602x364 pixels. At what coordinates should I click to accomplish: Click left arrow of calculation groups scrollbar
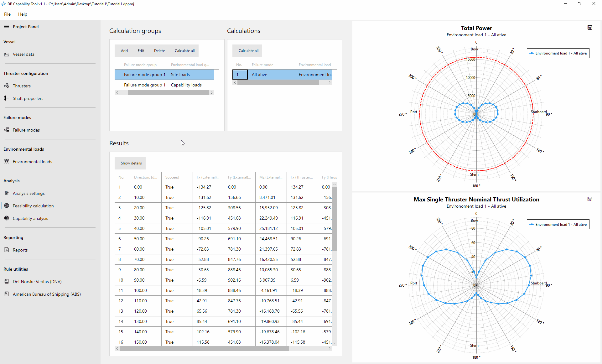[x=117, y=93]
